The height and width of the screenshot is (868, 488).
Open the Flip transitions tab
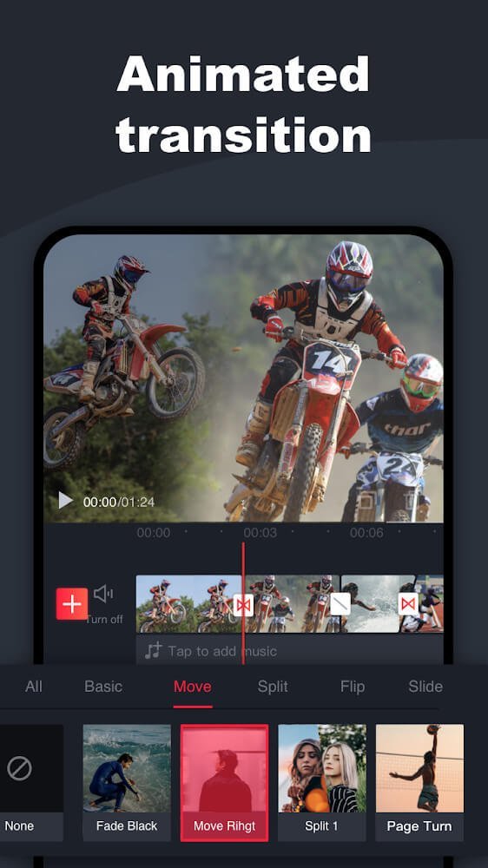click(x=353, y=687)
